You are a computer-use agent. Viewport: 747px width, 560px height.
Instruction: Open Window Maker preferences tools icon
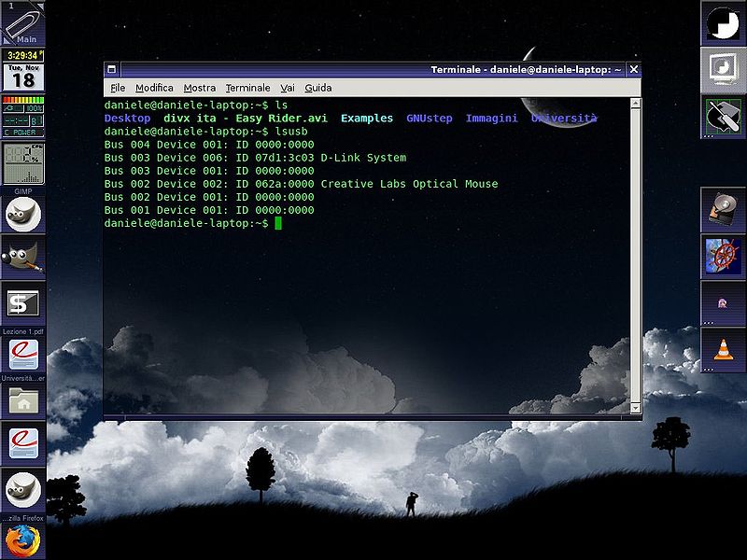pos(723,117)
